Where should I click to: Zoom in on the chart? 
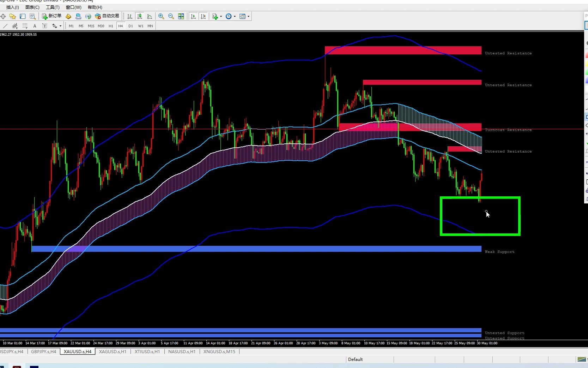[161, 16]
